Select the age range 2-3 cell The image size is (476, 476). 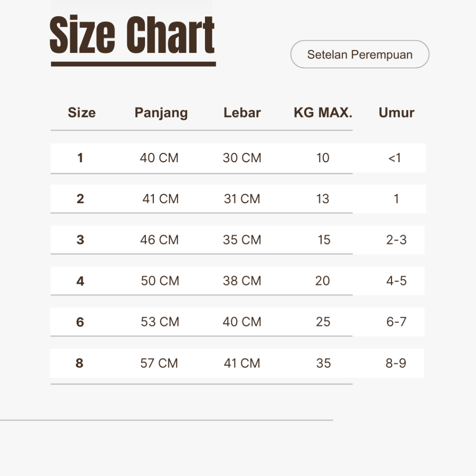coord(397,240)
